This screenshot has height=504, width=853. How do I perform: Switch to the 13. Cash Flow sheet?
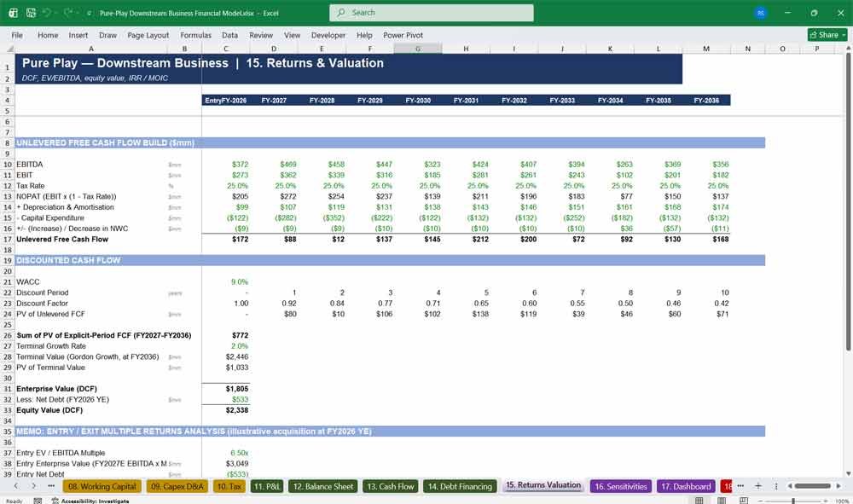pos(390,487)
